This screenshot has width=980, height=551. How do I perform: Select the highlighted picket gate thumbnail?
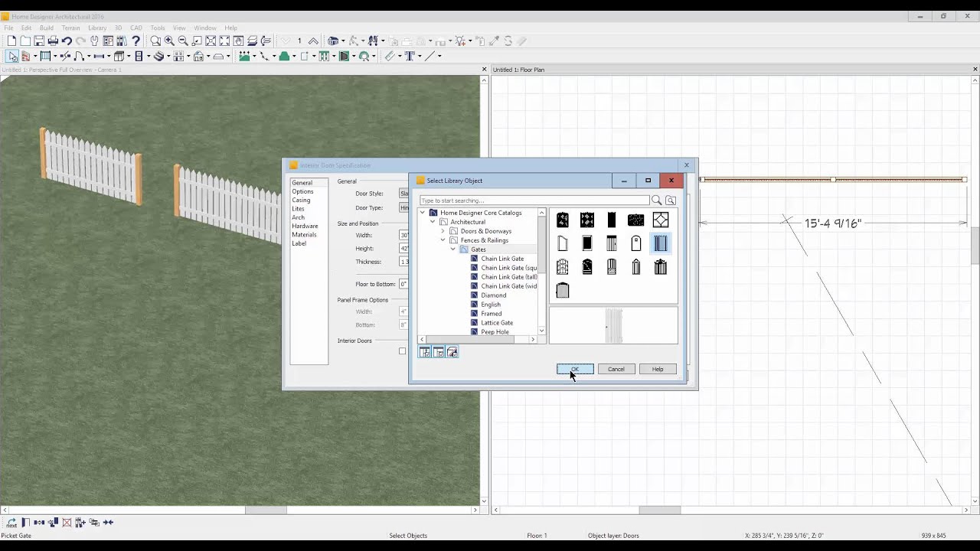coord(661,243)
